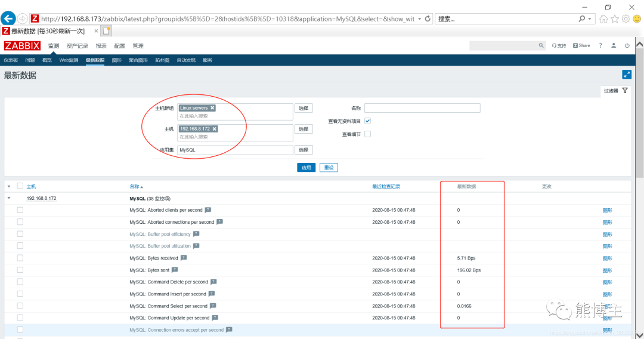Reload the page with refresh icon
This screenshot has height=339, width=644.
point(428,19)
